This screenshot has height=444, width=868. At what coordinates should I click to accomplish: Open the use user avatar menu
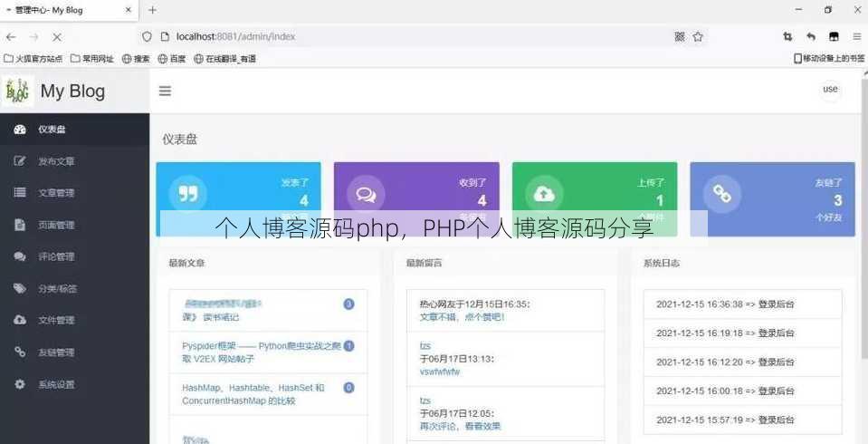pos(830,89)
